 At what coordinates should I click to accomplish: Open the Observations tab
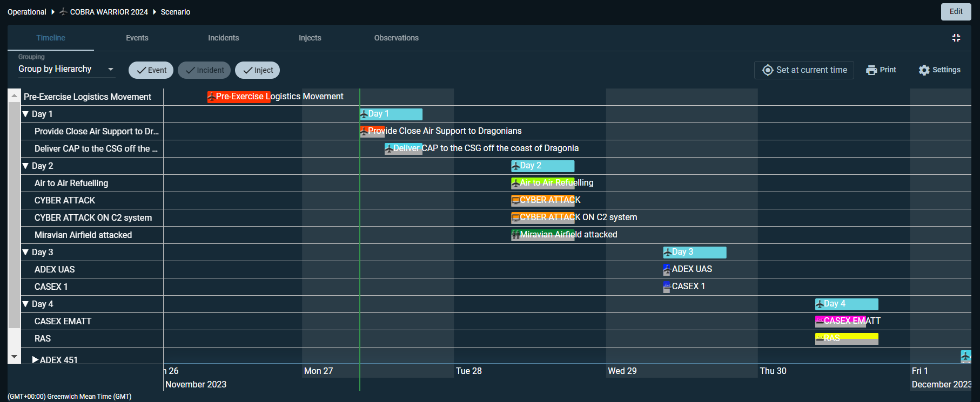coord(397,38)
